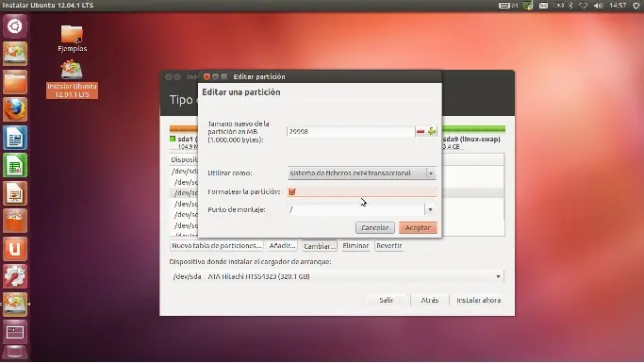This screenshot has width=644, height=363.
Task: Toggle Formatear la partición checkbox
Action: (292, 191)
